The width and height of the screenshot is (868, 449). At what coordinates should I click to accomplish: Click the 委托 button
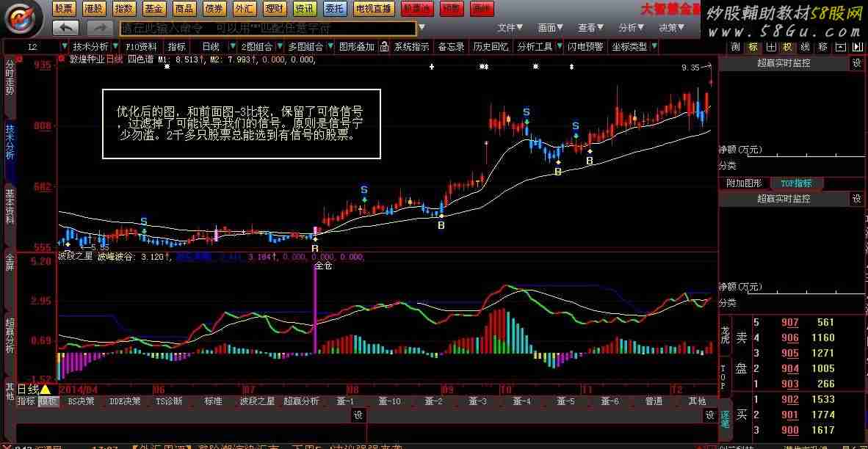[335, 9]
